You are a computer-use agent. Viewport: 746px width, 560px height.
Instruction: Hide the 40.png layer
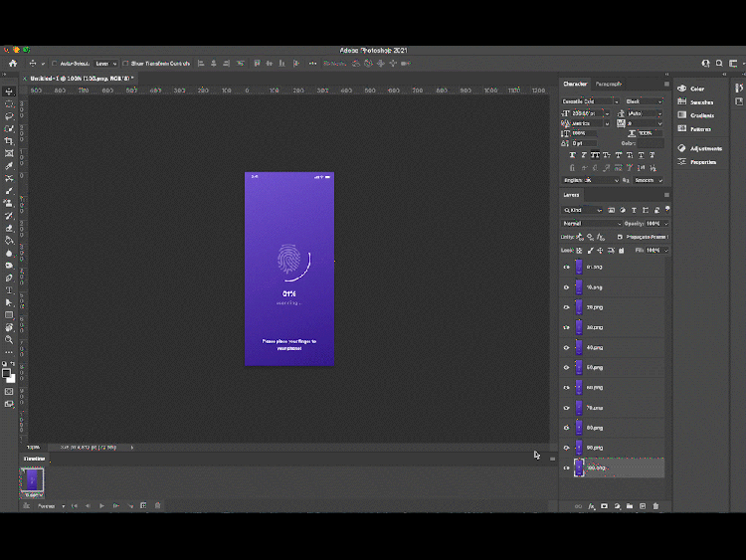(x=566, y=348)
